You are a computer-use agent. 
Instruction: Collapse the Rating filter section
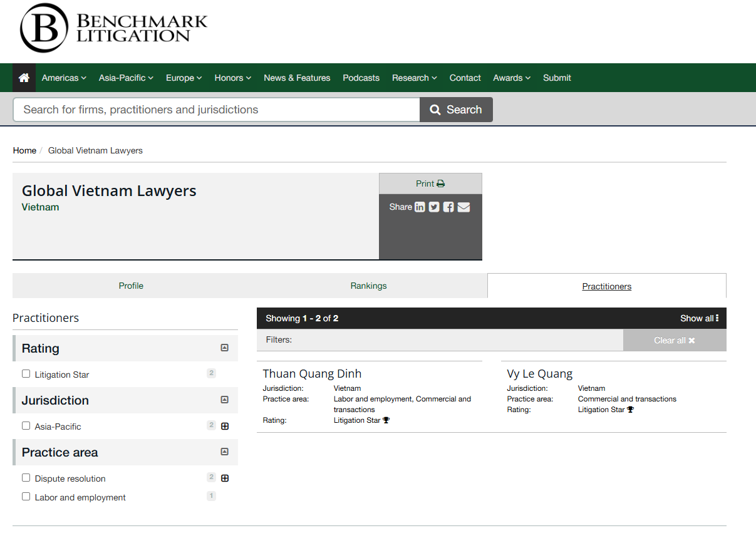225,348
